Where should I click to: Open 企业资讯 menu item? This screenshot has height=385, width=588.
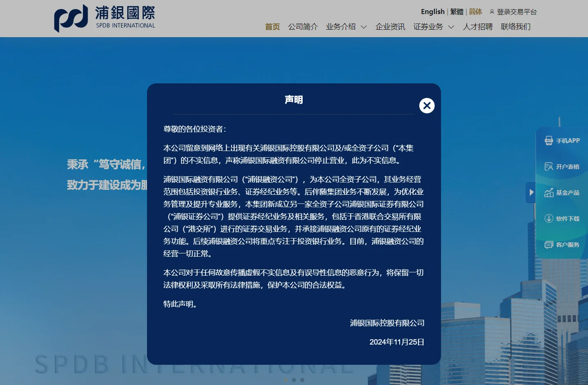(390, 27)
